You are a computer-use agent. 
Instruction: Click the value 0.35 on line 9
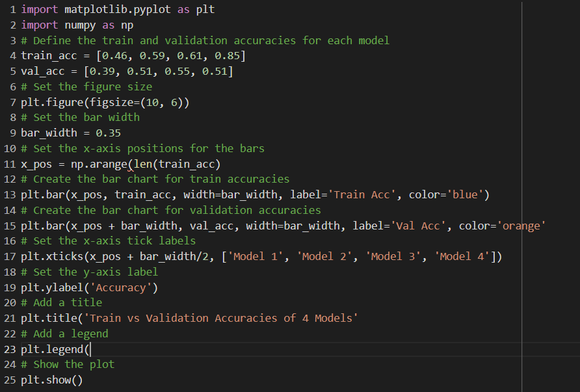coord(109,133)
